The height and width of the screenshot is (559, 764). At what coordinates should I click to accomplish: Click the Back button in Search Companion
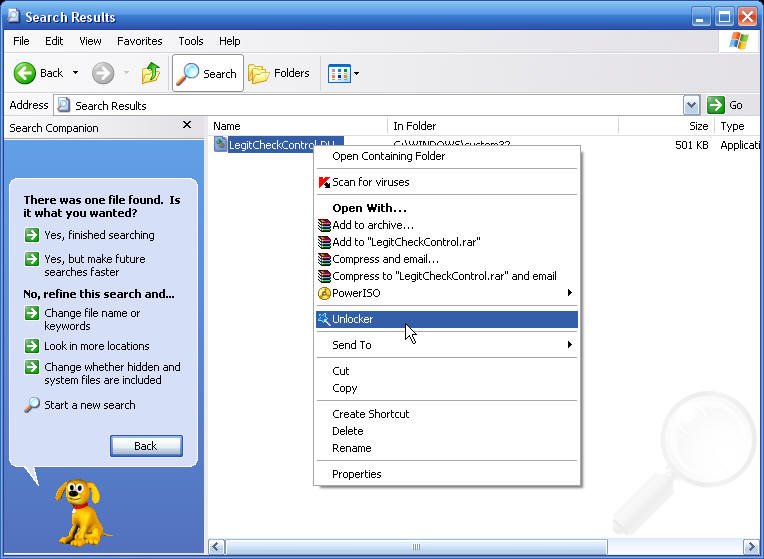146,446
